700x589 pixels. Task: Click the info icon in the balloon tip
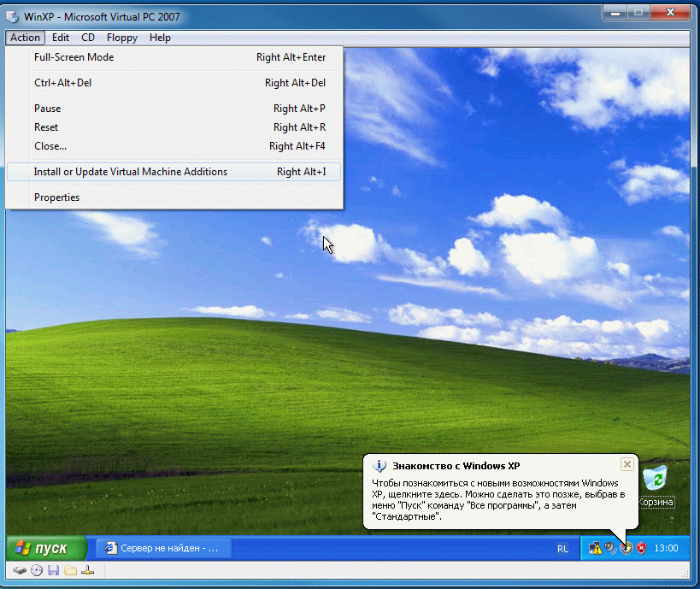[x=379, y=466]
